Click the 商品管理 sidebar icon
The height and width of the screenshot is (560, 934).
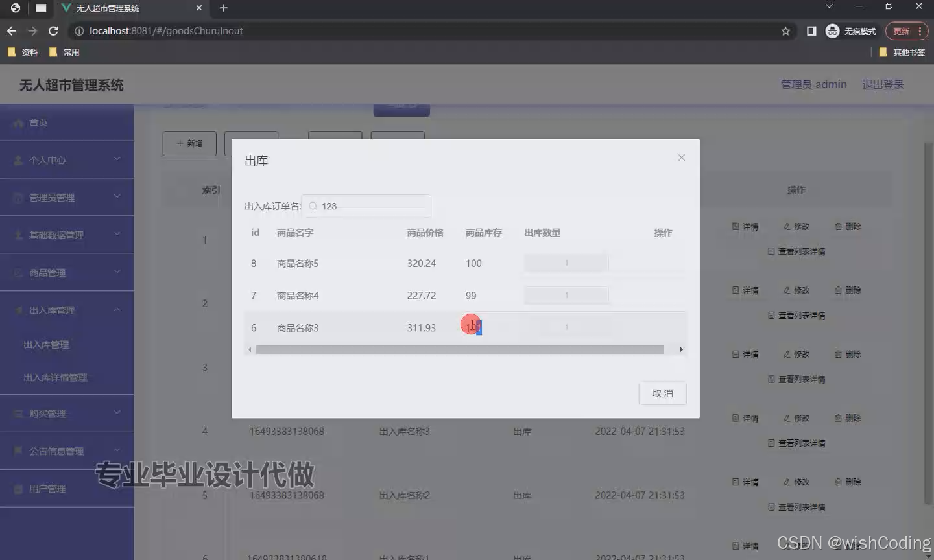pyautogui.click(x=18, y=272)
